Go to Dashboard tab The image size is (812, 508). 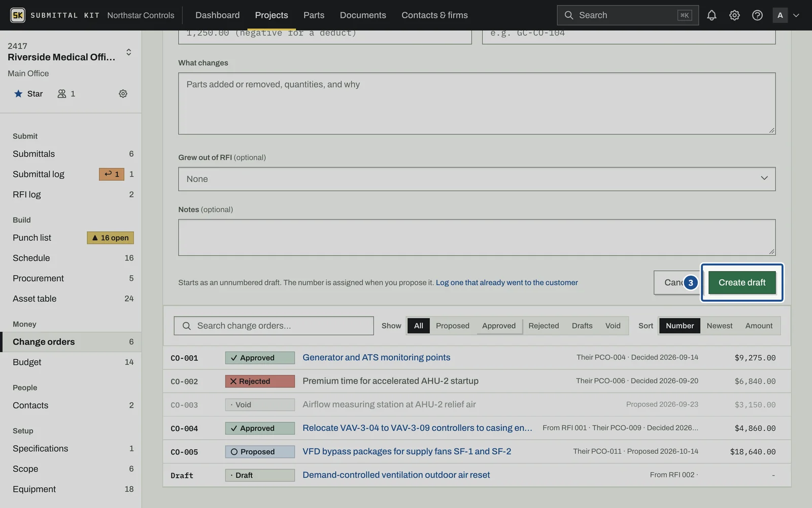tap(217, 15)
